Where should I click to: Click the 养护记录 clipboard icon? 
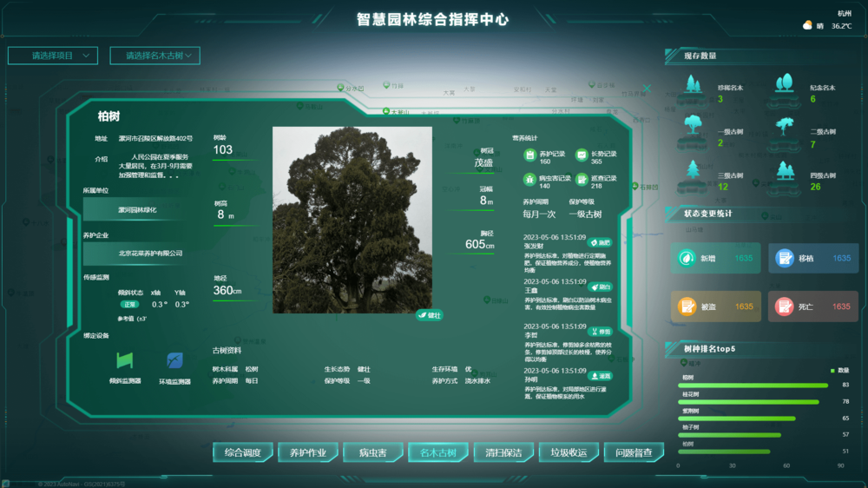point(529,155)
